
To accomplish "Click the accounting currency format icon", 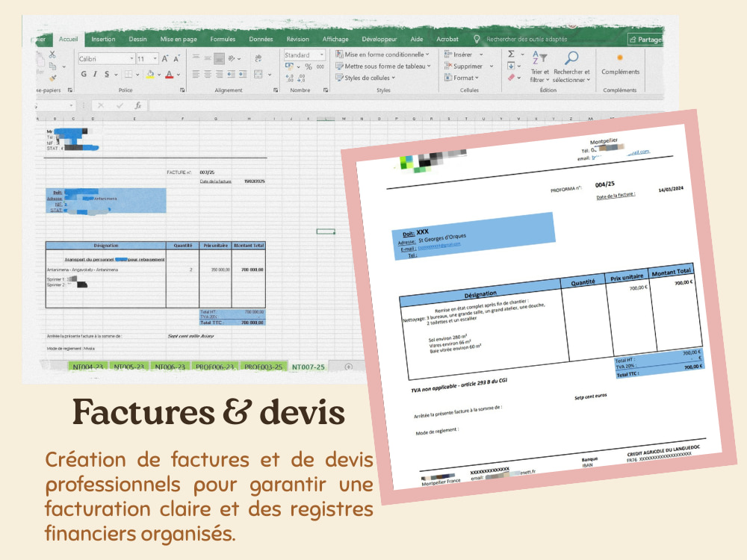I will pyautogui.click(x=289, y=66).
